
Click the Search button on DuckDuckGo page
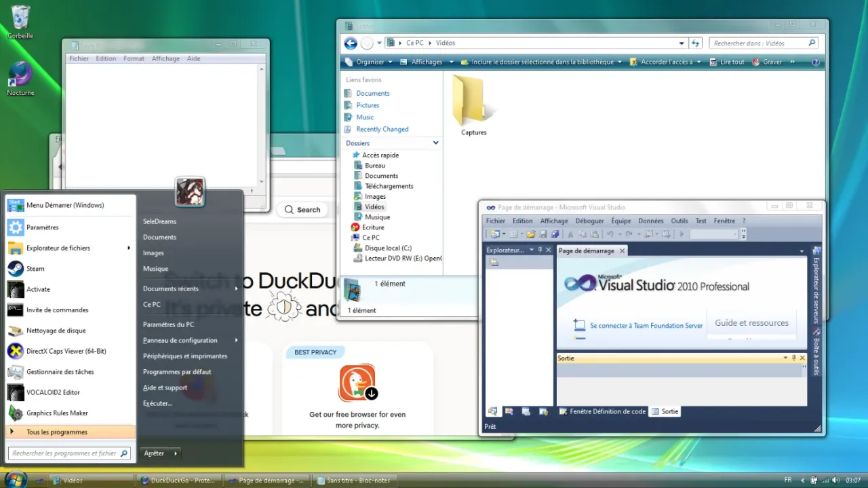tap(302, 210)
